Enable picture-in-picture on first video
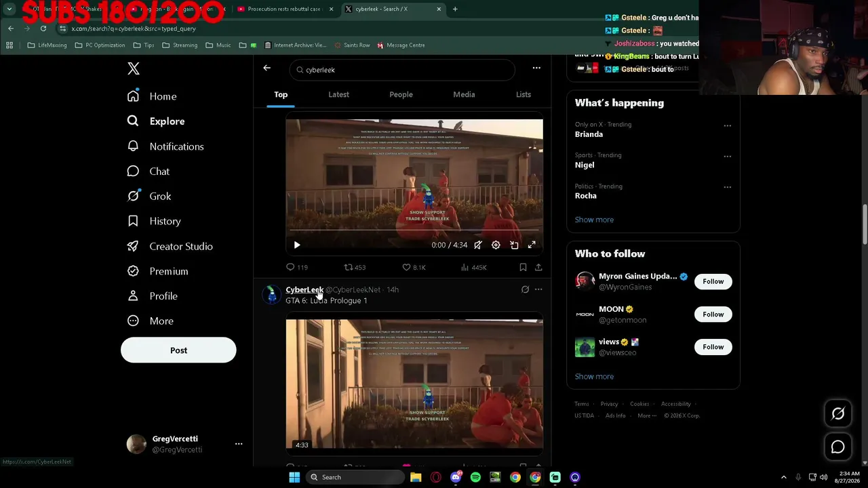 (x=514, y=245)
